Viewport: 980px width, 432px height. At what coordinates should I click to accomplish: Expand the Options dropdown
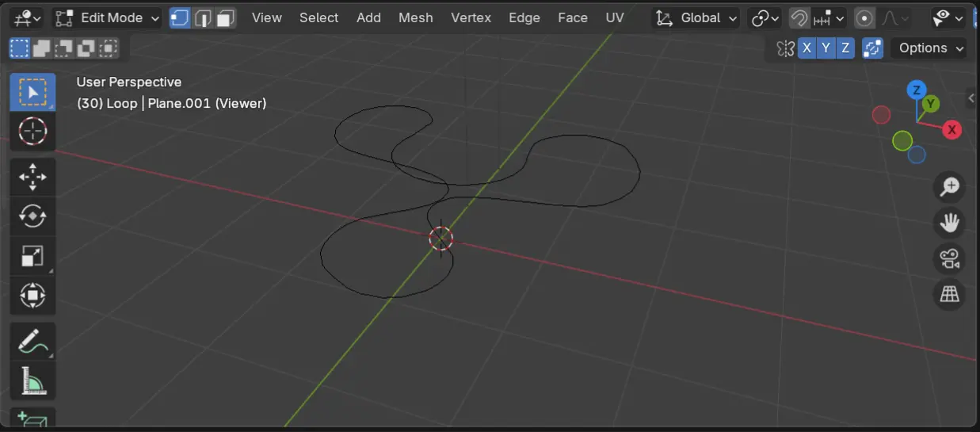(x=929, y=48)
